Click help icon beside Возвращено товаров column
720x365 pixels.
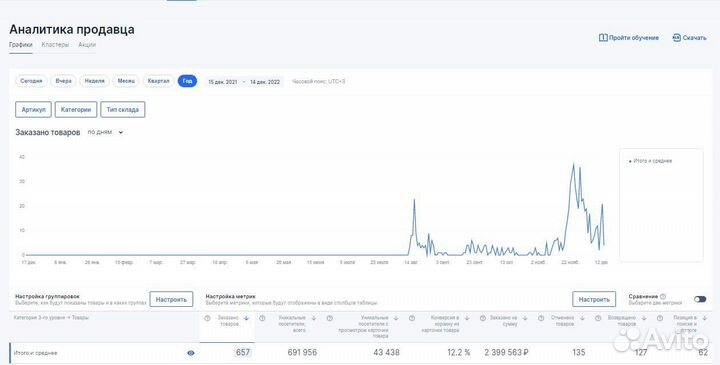[598, 318]
